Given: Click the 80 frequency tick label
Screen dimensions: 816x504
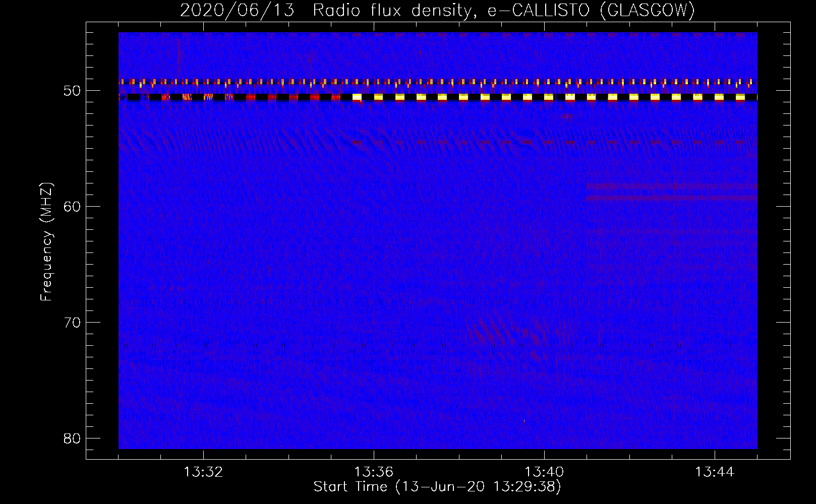Looking at the screenshot, I should click(x=72, y=438).
